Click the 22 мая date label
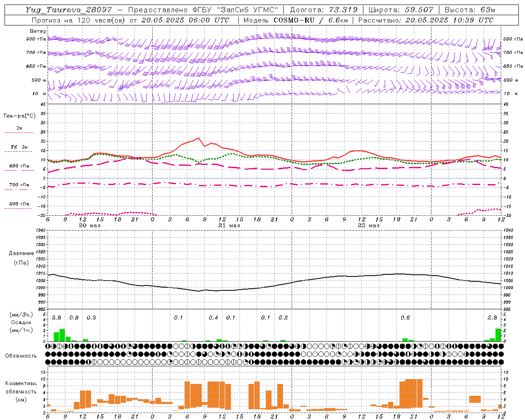 (369, 226)
